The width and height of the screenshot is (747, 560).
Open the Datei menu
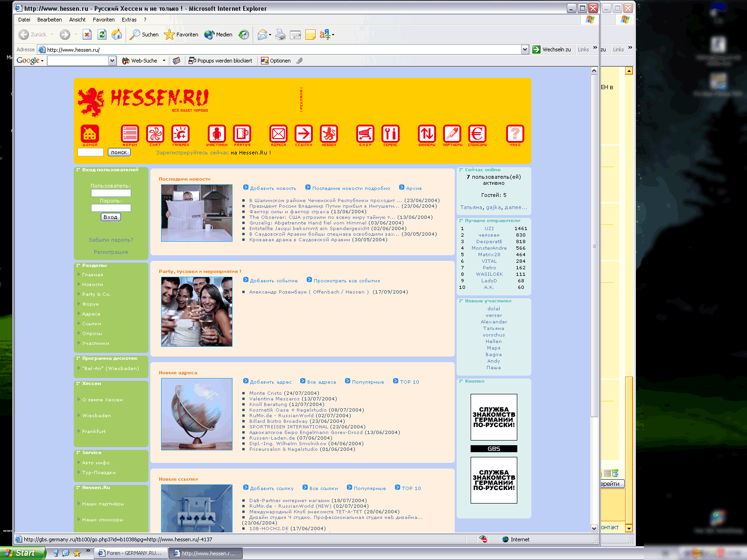click(24, 20)
